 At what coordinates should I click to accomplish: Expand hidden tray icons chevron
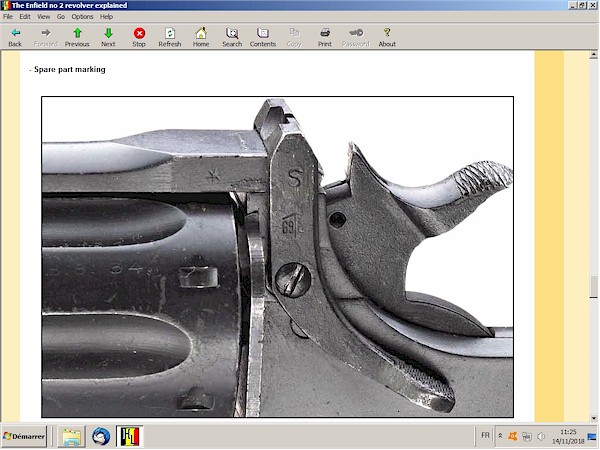pos(500,436)
